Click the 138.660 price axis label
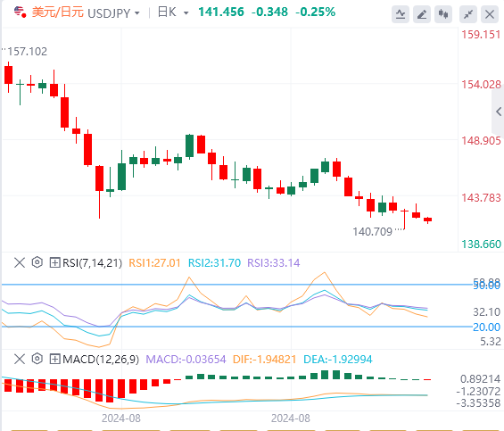The width and height of the screenshot is (504, 431). (481, 245)
